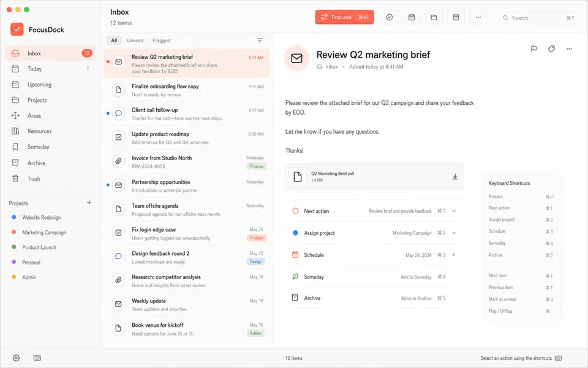Open Today in the sidebar
This screenshot has width=588, height=368.
[51, 69]
